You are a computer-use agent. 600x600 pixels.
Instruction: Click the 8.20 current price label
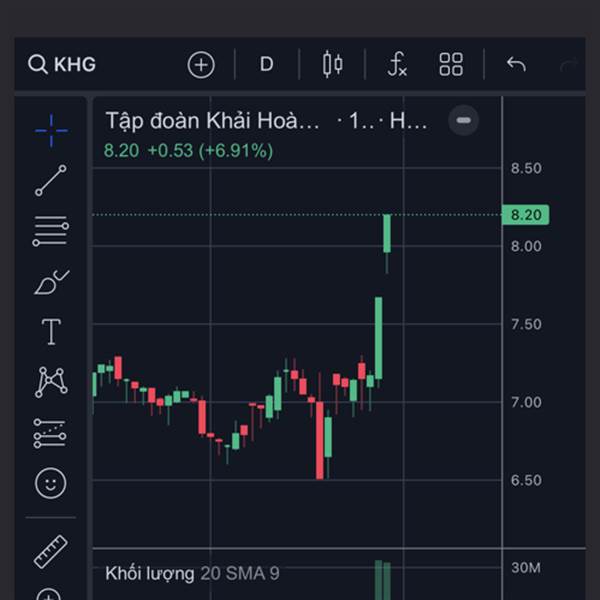tap(525, 215)
